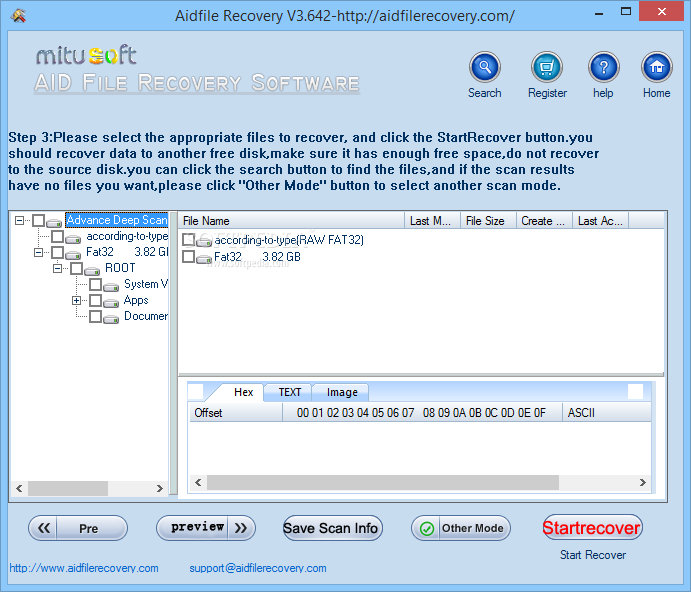
Task: Click the drive icon beside the Fat32 tree node
Action: tap(73, 254)
